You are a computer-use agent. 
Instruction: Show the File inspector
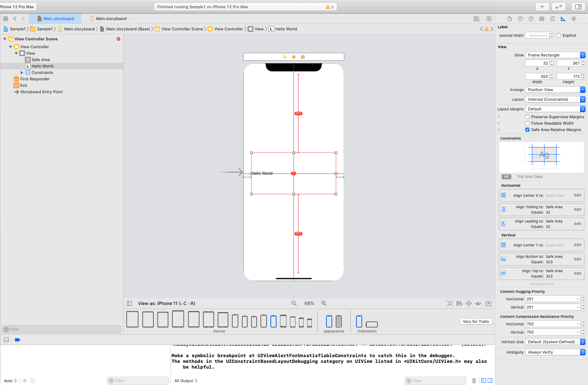(510, 19)
